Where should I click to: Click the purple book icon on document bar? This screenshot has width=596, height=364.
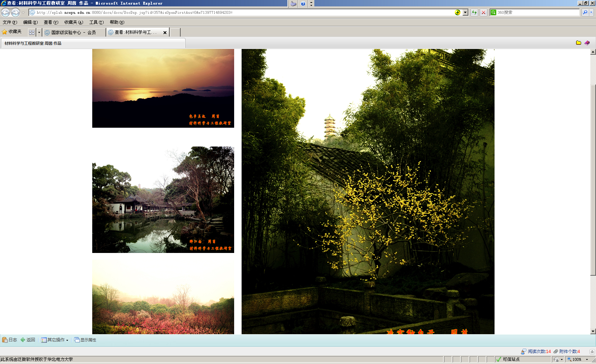587,43
